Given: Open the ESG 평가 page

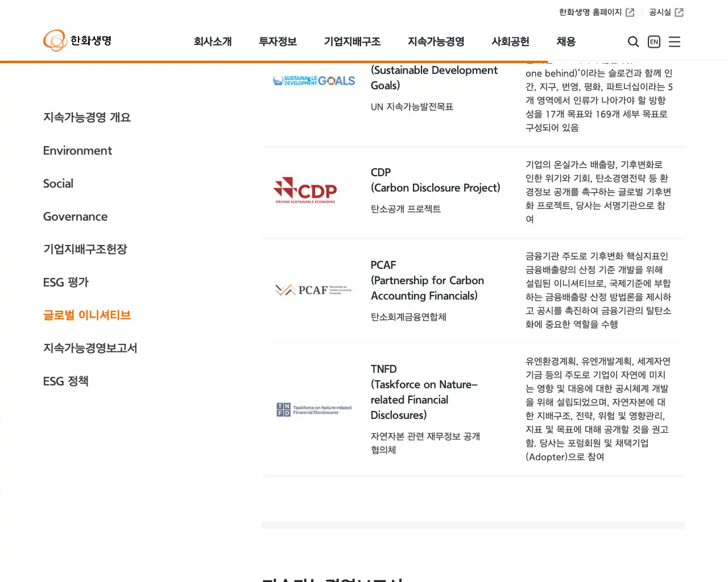Looking at the screenshot, I should pyautogui.click(x=65, y=282).
